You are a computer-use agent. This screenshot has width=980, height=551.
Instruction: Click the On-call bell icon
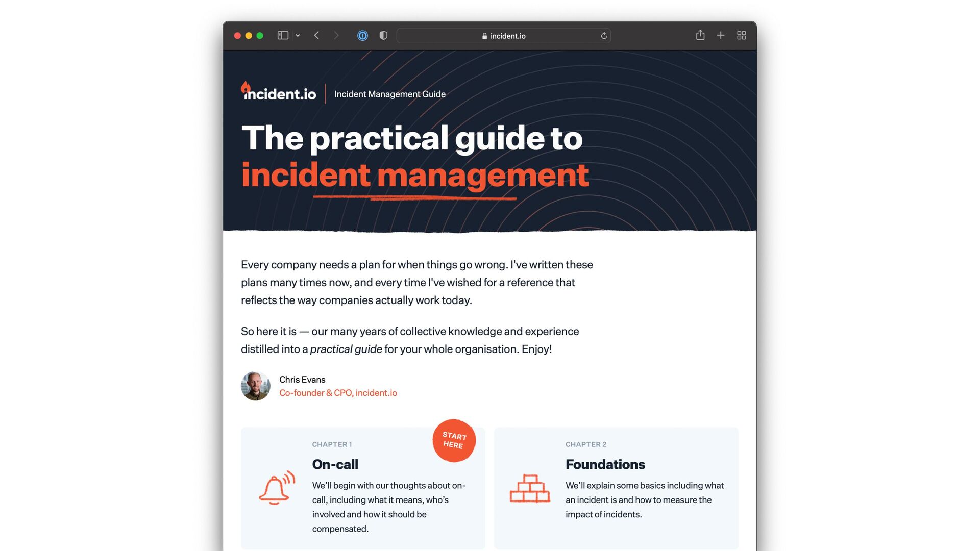277,488
